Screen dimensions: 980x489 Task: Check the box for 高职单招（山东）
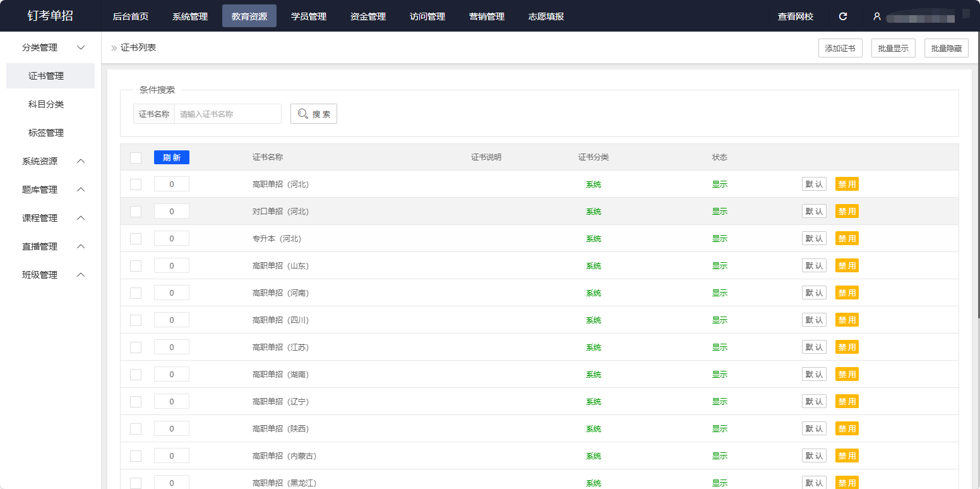tap(136, 266)
